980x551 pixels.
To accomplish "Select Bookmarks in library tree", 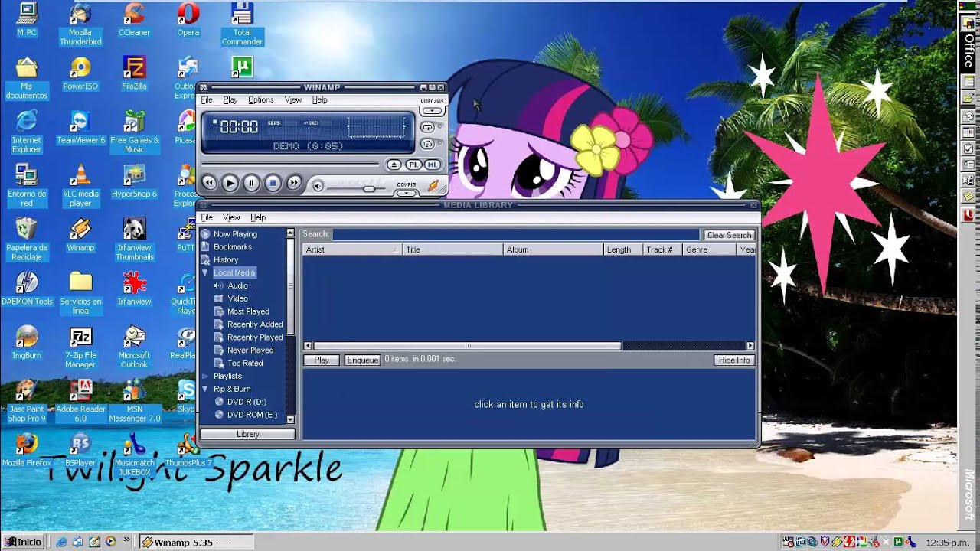I will point(233,247).
